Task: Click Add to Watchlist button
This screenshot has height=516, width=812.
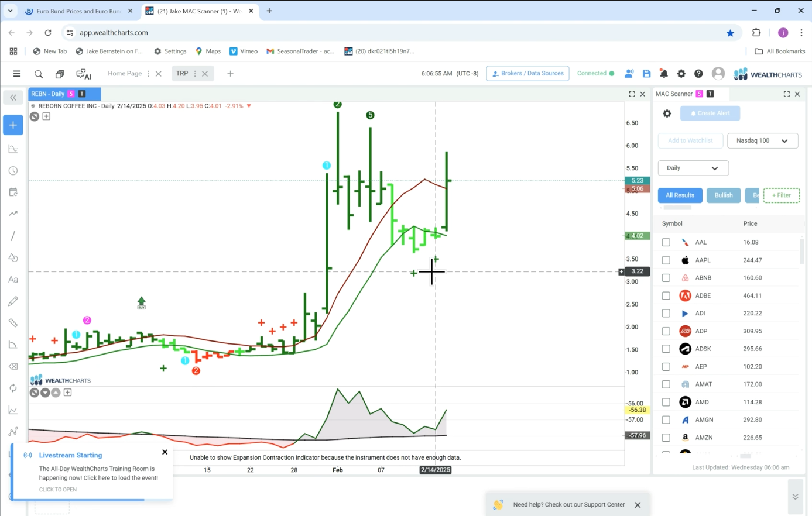Action: (x=690, y=140)
